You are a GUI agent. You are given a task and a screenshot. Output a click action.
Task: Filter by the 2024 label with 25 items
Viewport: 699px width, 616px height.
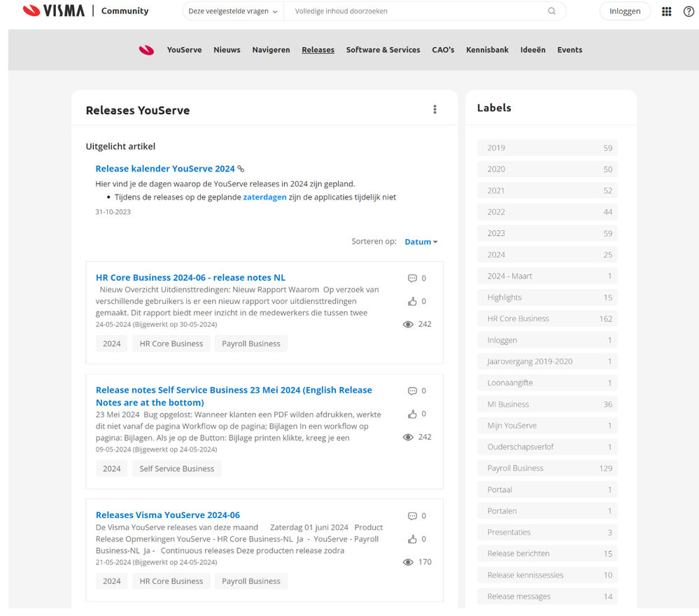coord(547,255)
